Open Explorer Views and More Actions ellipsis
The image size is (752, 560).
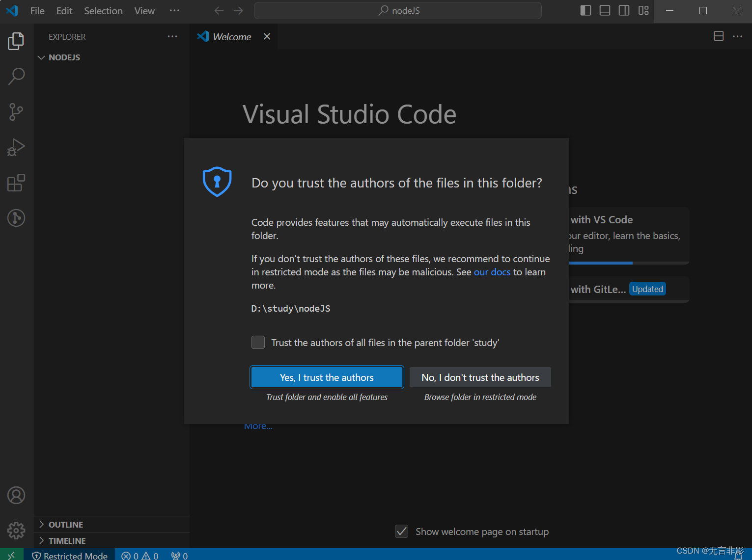172,37
